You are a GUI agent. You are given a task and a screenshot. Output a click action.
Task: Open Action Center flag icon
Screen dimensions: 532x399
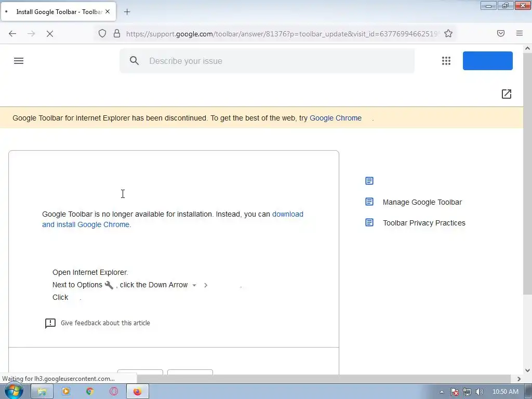[455, 392]
